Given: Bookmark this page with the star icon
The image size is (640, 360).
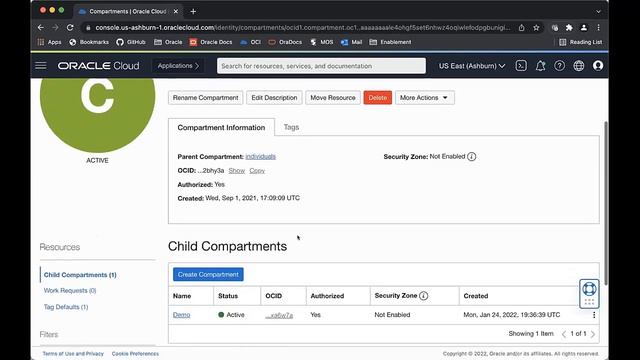Looking at the screenshot, I should [x=536, y=27].
